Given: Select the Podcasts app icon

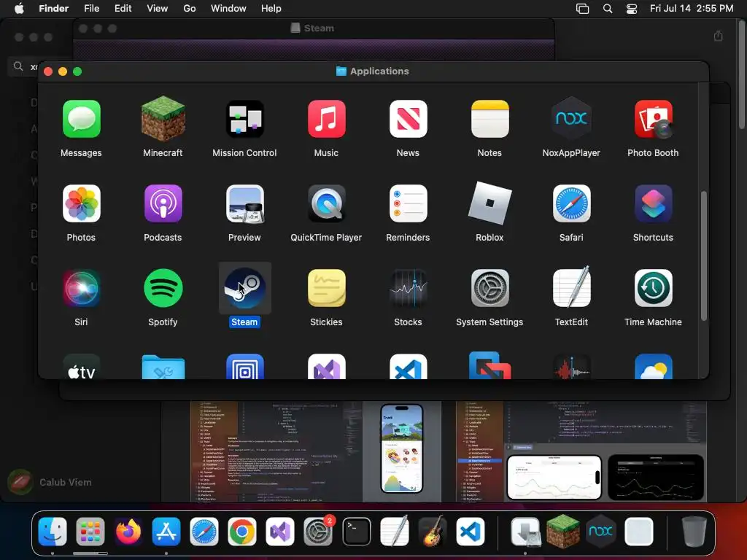Looking at the screenshot, I should pos(163,204).
